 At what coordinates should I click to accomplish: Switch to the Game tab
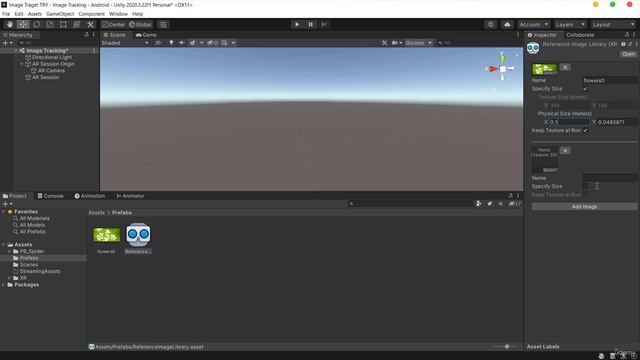pos(146,35)
